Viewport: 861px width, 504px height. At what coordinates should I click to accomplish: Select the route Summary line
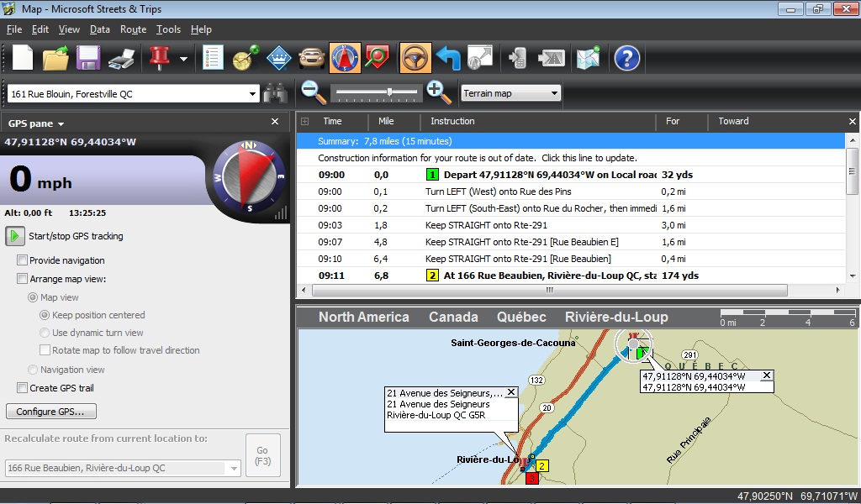pos(571,141)
